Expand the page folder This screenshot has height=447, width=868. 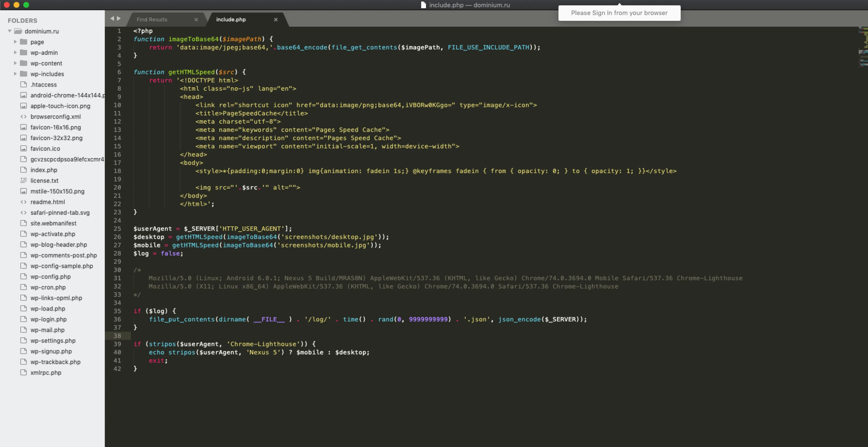click(15, 42)
